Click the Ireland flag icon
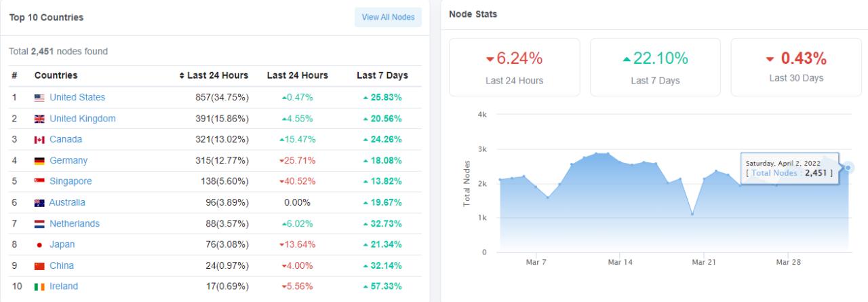Screen dimensions: 868x302 tap(39, 286)
